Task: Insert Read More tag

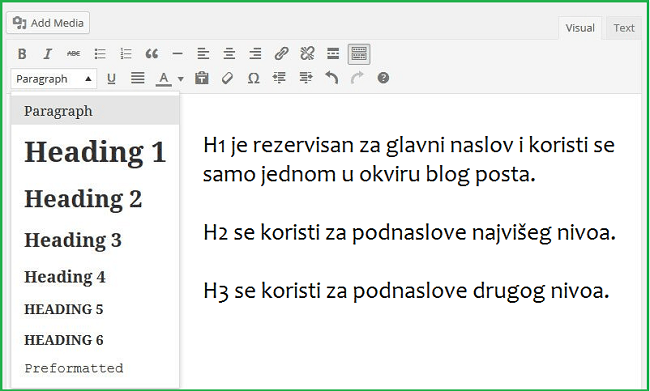Action: tap(333, 53)
